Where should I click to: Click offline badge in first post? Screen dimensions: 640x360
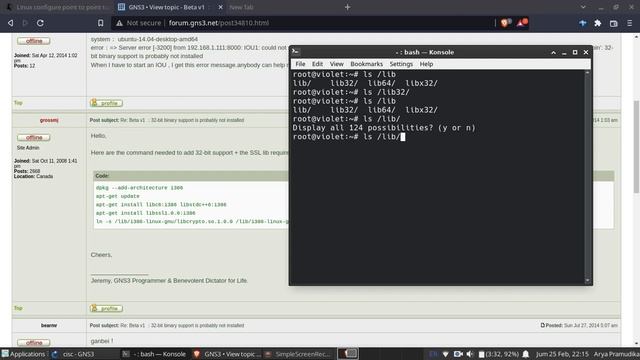click(34, 41)
